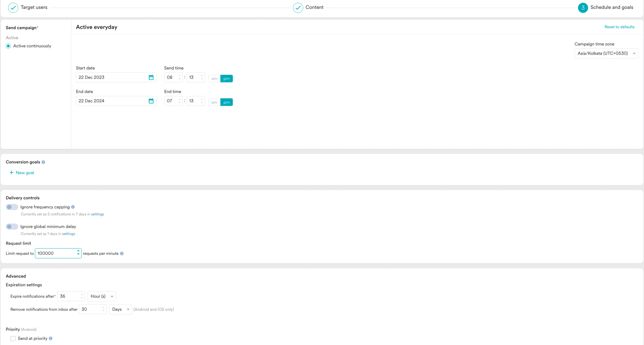The image size is (644, 345).
Task: Enable Ignore global minimum delay toggle
Action: (12, 226)
